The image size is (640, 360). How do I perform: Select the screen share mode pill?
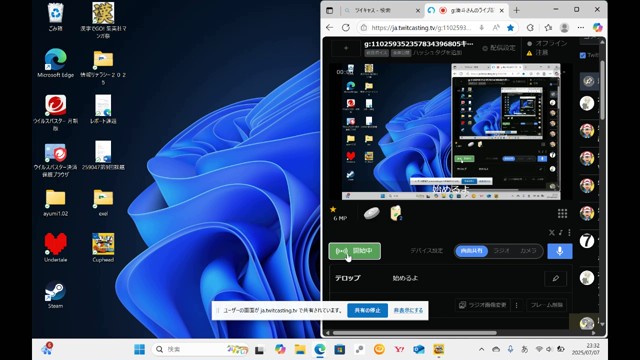(x=471, y=251)
